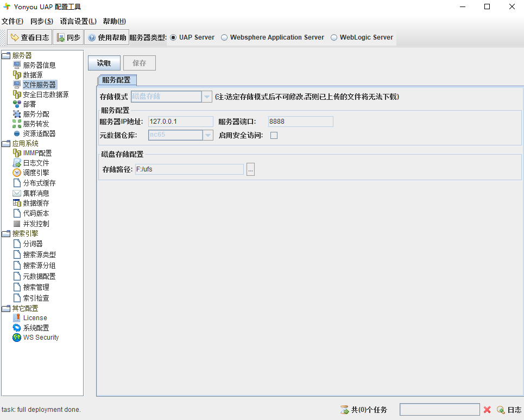Viewport: 524px width, 420px height.
Task: Select the 部署 icon entry
Action: 17,104
